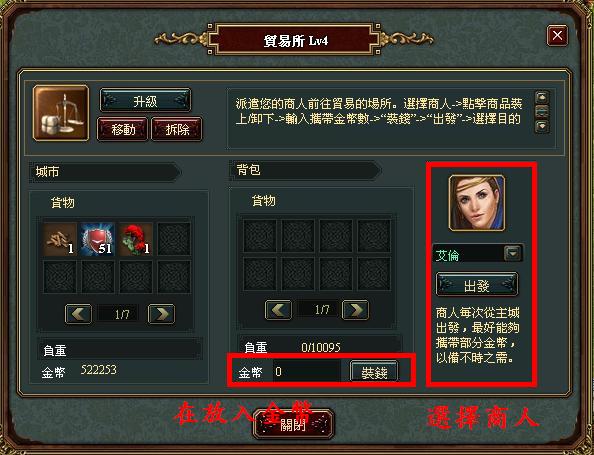Click the description scroll up arrow
The image size is (594, 455).
542,97
